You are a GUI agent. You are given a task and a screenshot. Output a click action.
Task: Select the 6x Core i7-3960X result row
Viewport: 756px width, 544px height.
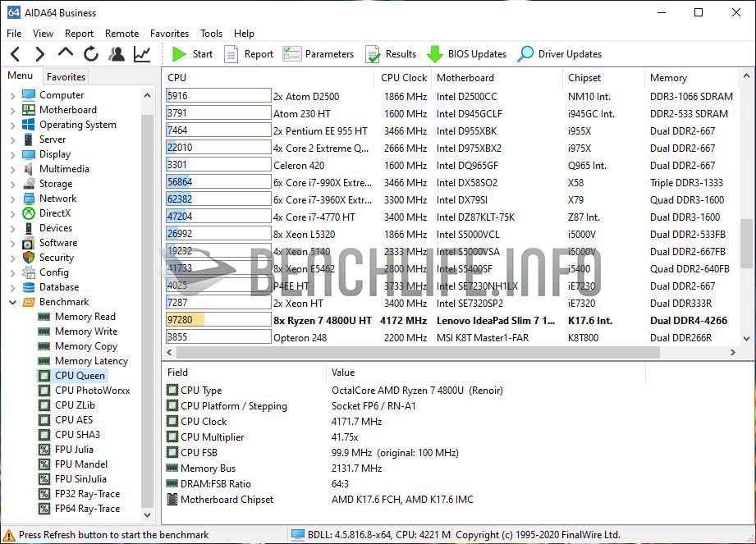[451, 199]
